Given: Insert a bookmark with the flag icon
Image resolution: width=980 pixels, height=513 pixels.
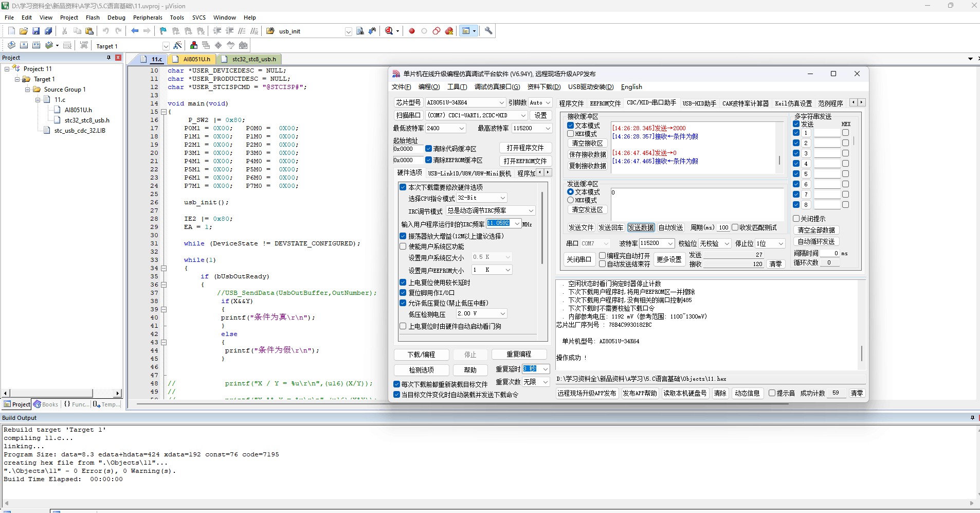Looking at the screenshot, I should tap(164, 31).
